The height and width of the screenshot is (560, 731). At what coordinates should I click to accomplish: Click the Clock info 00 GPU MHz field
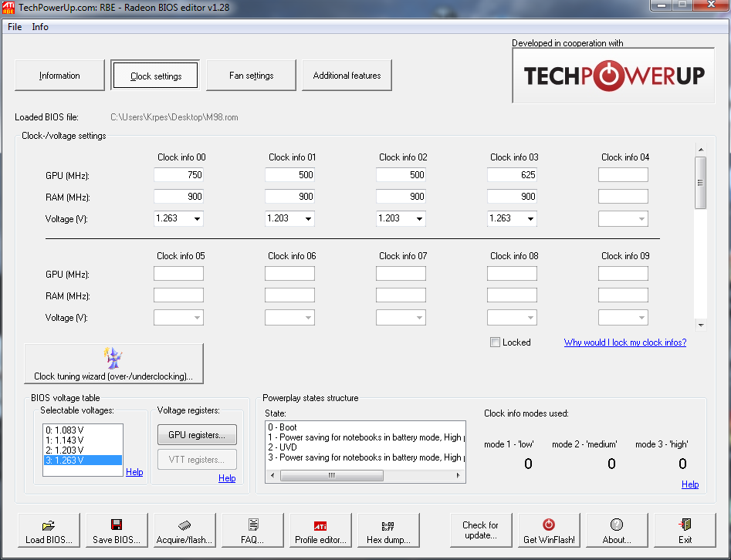tap(178, 175)
